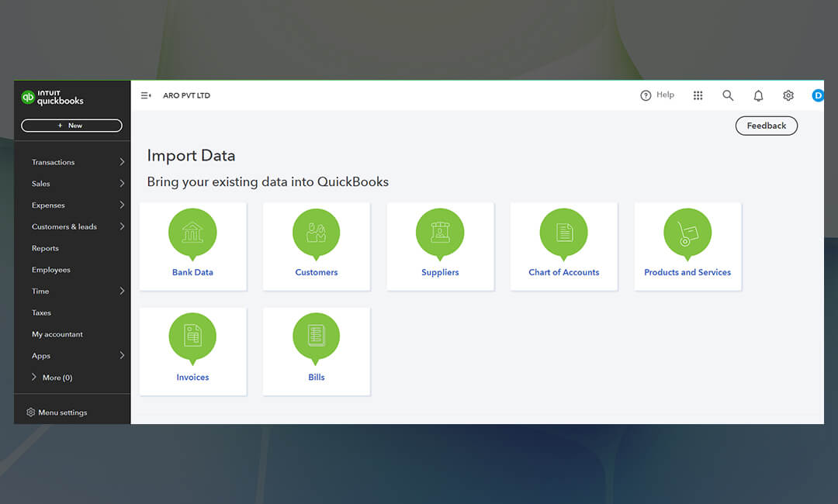
Task: Click the Invoices import icon
Action: 192,337
